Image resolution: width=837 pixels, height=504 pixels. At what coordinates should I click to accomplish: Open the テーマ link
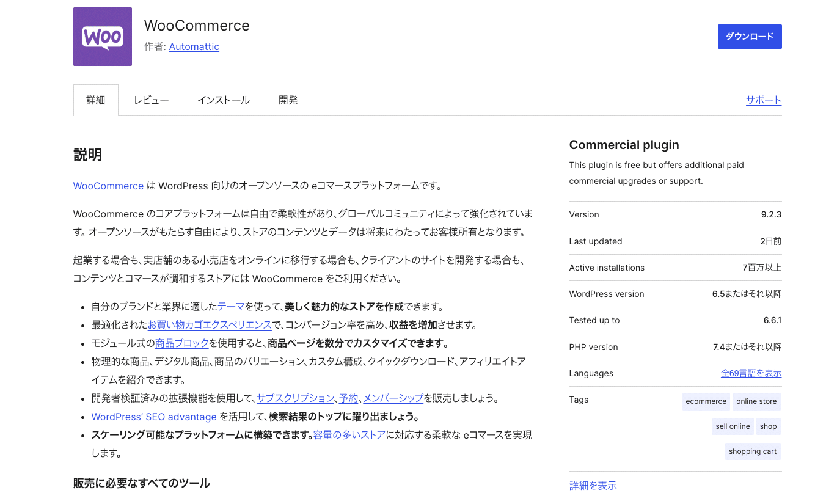(231, 307)
